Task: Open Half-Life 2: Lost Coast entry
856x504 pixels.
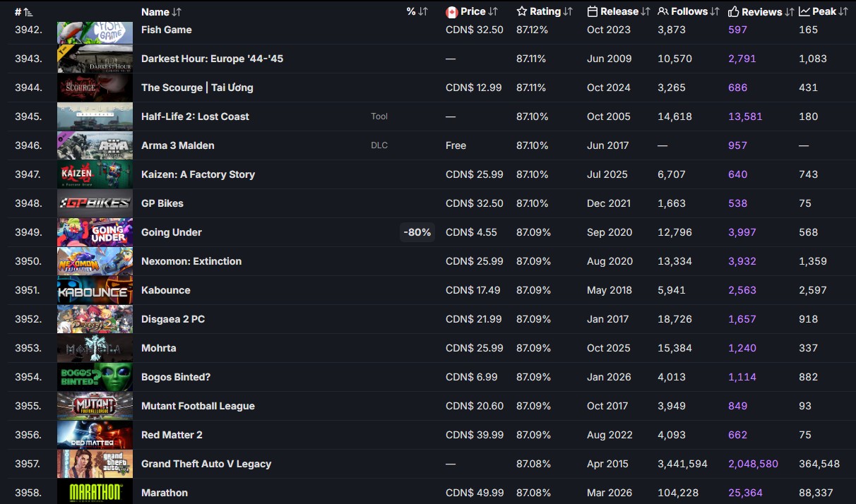Action: click(x=195, y=116)
